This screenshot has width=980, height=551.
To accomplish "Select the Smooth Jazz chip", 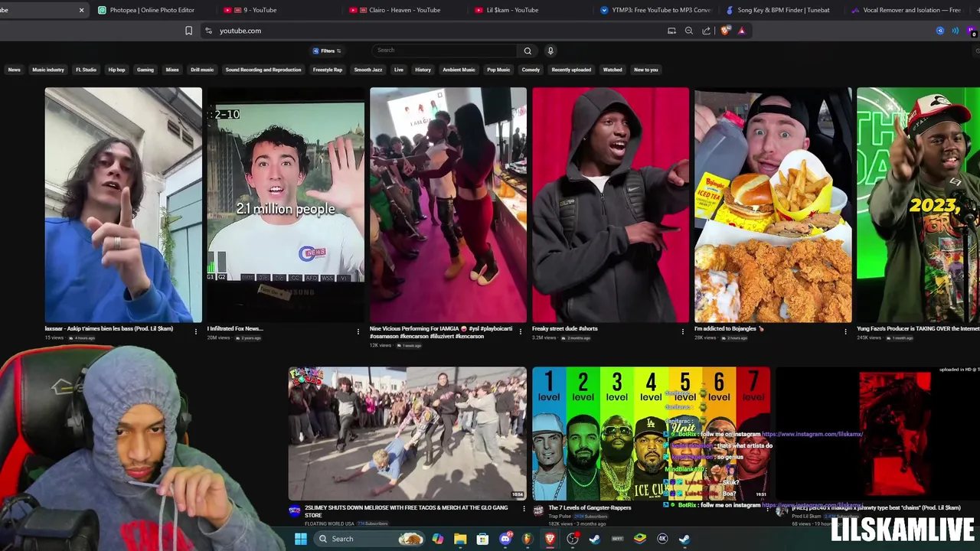I will pos(368,70).
